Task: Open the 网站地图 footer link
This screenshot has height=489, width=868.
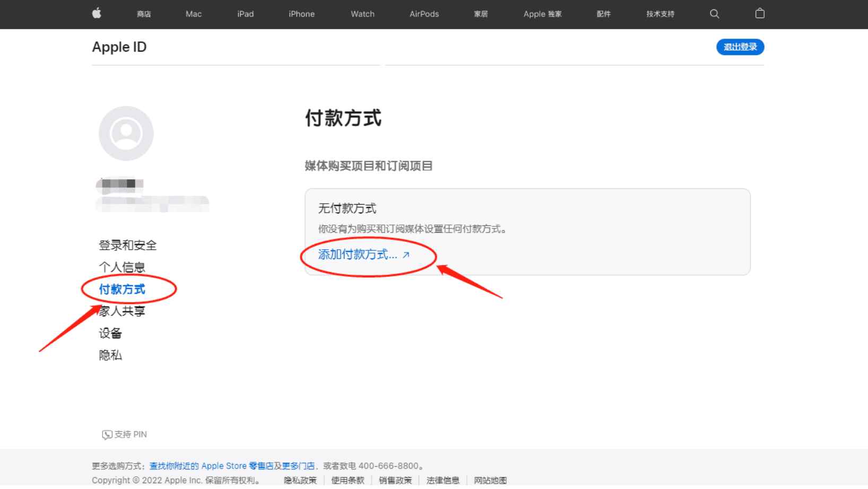Action: coord(490,480)
